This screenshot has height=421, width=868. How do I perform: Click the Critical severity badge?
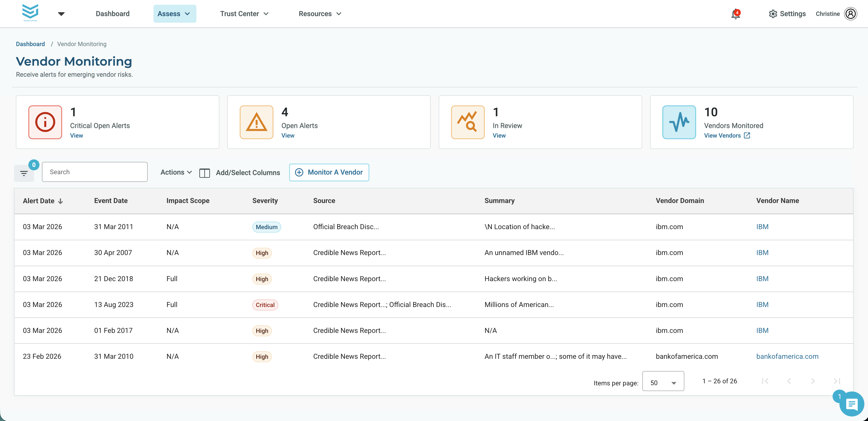[265, 305]
